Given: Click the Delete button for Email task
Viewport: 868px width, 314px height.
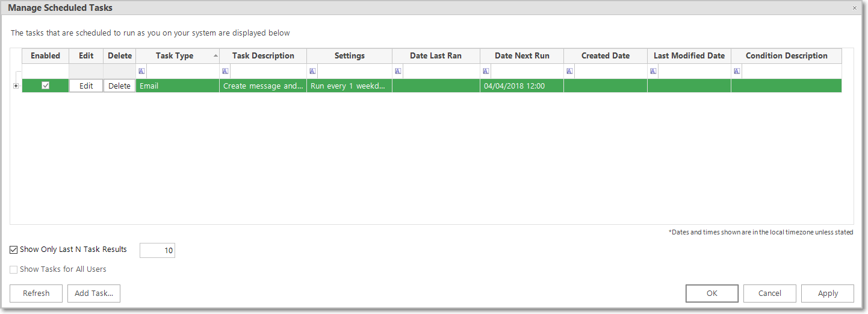Looking at the screenshot, I should [x=119, y=86].
